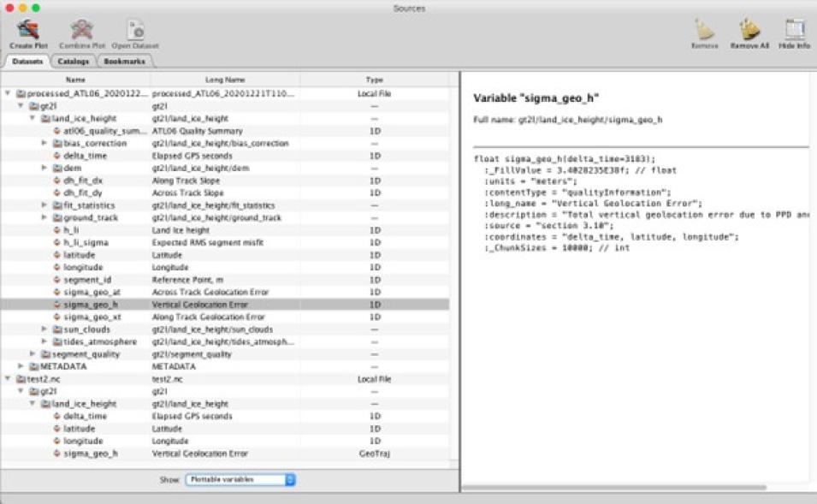The height and width of the screenshot is (504, 817).
Task: Expand the sun_clouds group
Action: pyautogui.click(x=44, y=329)
